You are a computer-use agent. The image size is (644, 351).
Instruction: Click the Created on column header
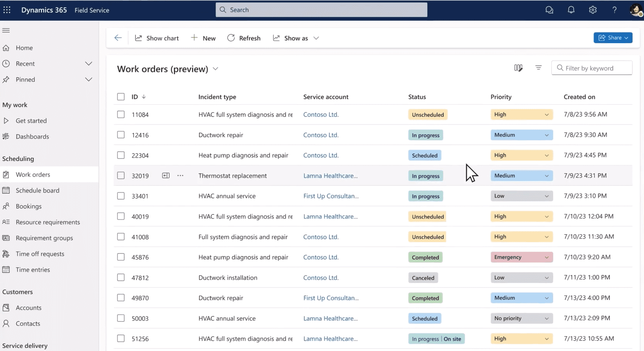point(579,97)
